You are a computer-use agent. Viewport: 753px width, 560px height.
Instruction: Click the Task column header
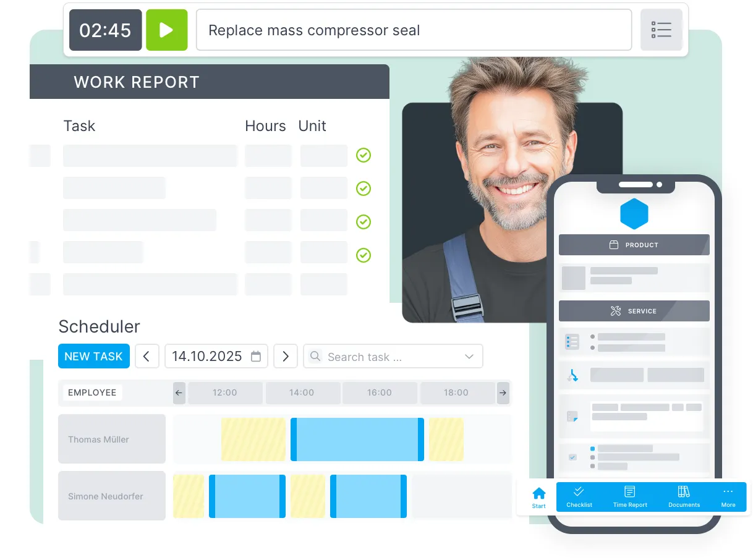click(x=80, y=126)
